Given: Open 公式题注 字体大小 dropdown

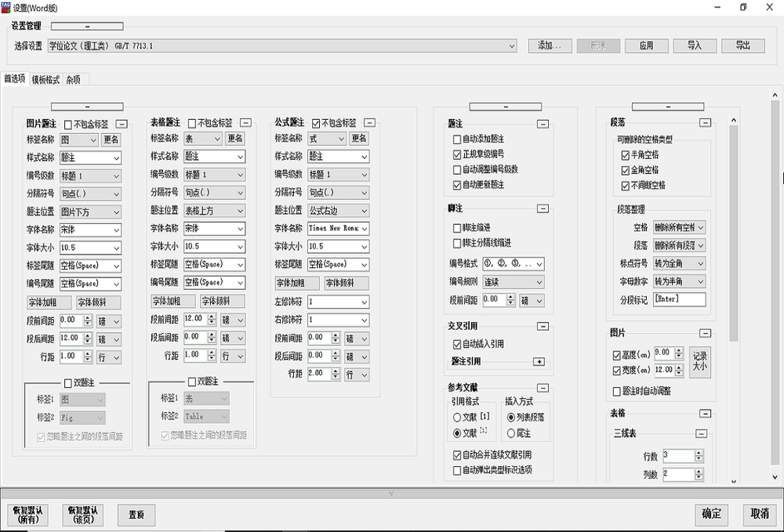Looking at the screenshot, I should pos(339,247).
